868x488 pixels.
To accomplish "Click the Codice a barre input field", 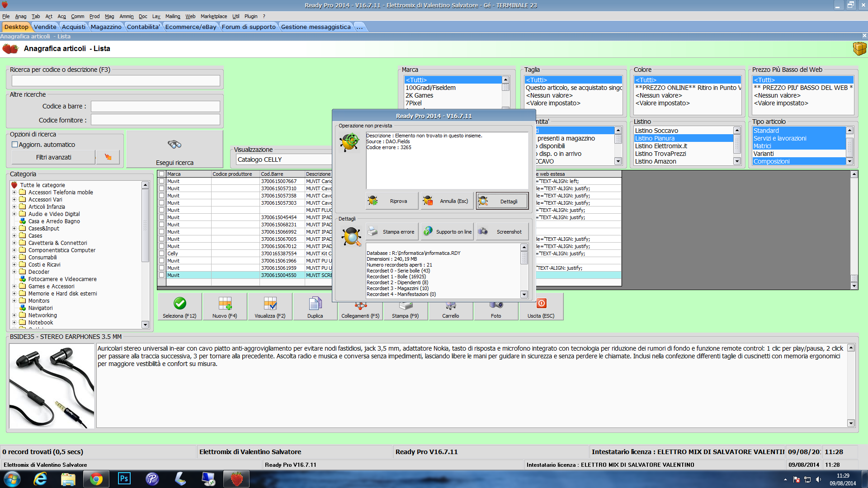I will pos(155,106).
